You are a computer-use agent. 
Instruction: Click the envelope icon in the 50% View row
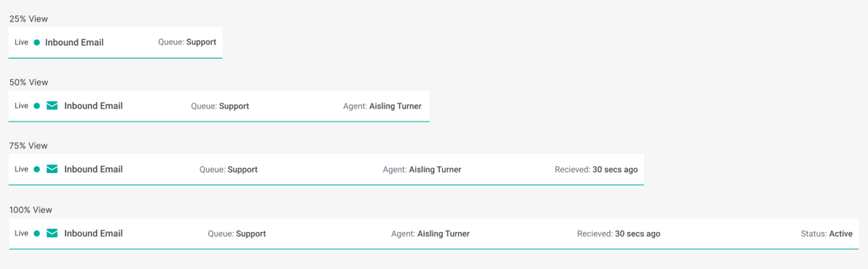pyautogui.click(x=52, y=106)
